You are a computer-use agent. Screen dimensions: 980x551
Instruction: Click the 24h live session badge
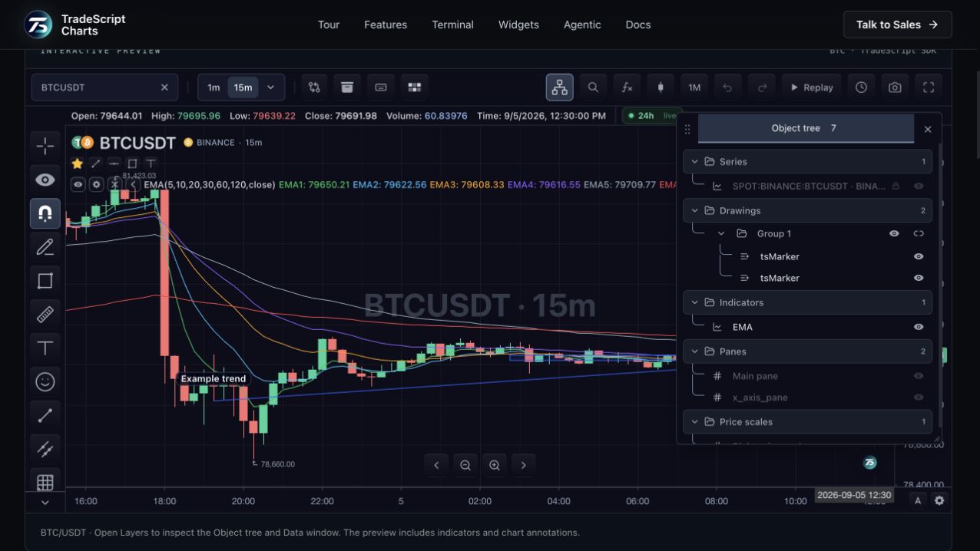click(652, 116)
